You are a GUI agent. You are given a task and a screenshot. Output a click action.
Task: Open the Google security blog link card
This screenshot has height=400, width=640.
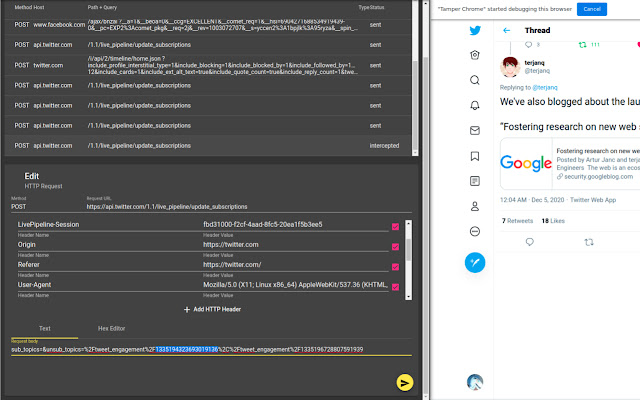tap(570, 164)
